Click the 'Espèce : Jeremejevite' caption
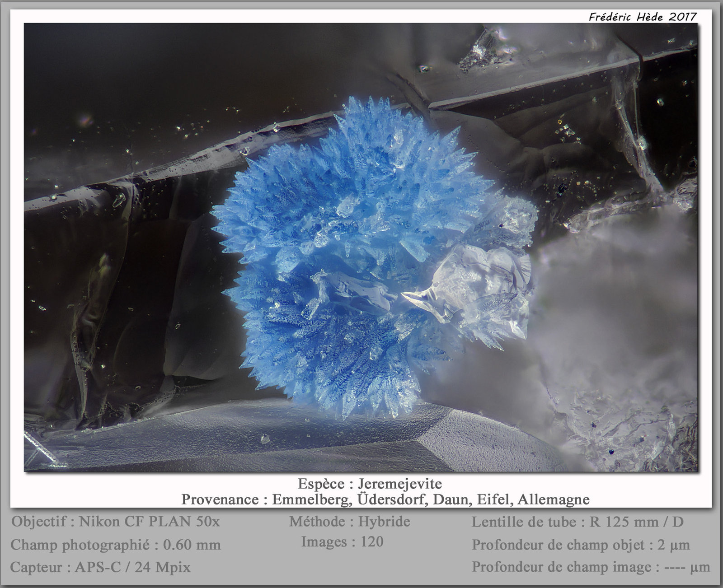 pyautogui.click(x=370, y=484)
